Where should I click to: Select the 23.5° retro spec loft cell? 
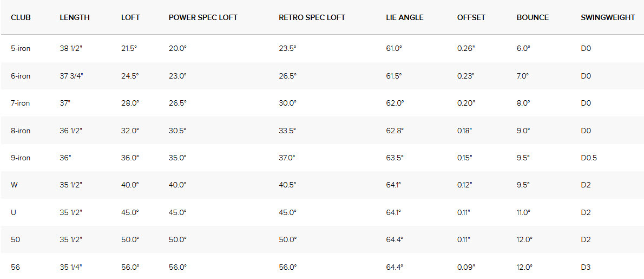[287, 49]
